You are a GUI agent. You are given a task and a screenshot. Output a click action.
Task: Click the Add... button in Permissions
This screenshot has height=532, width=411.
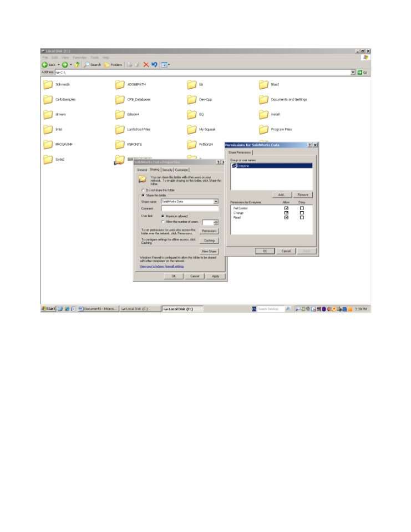point(282,195)
